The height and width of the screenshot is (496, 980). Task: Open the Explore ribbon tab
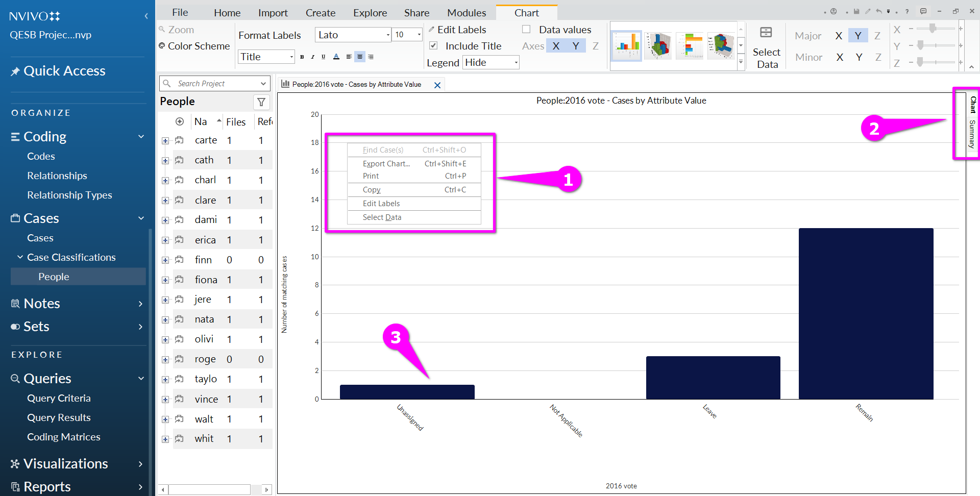click(370, 13)
